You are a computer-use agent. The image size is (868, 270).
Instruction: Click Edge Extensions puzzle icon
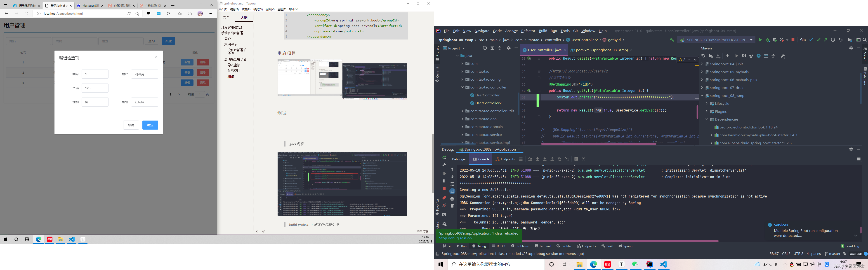169,14
